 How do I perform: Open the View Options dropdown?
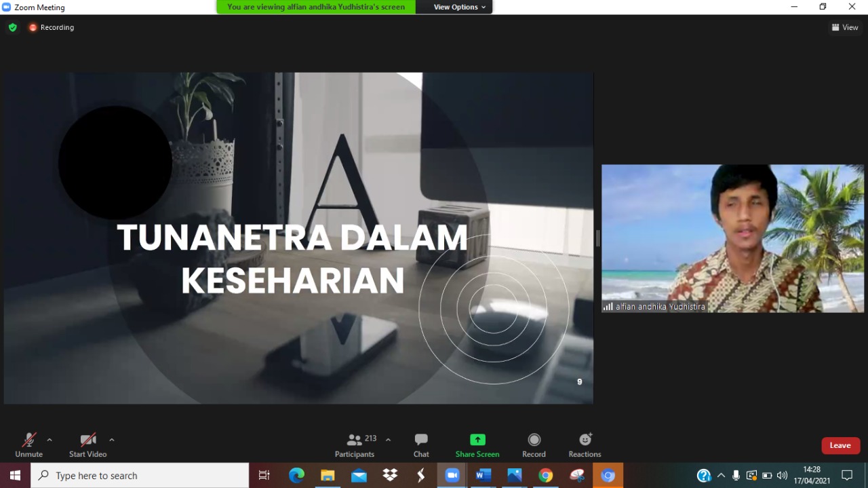pos(460,7)
